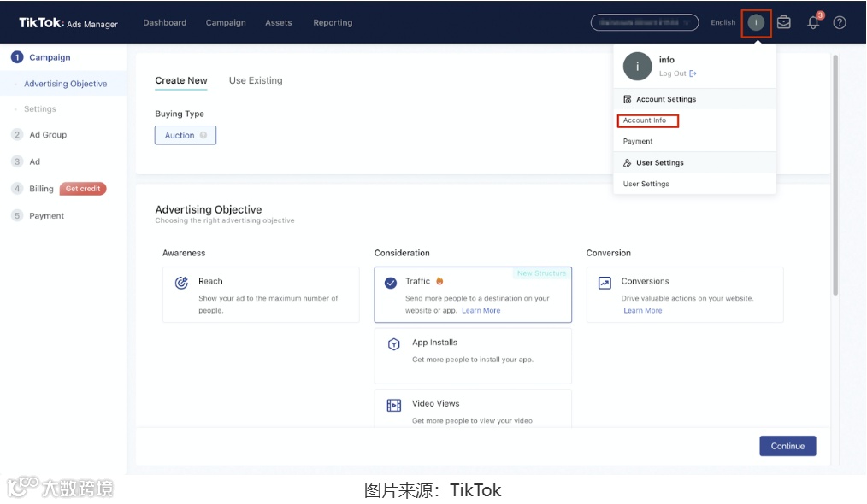
Task: Click the Account Settings section icon
Action: (x=627, y=99)
